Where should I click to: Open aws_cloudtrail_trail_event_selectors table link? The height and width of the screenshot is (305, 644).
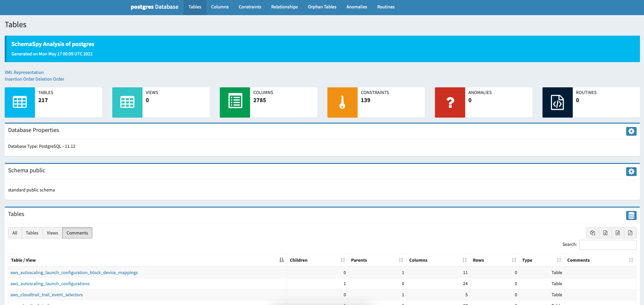47,295
